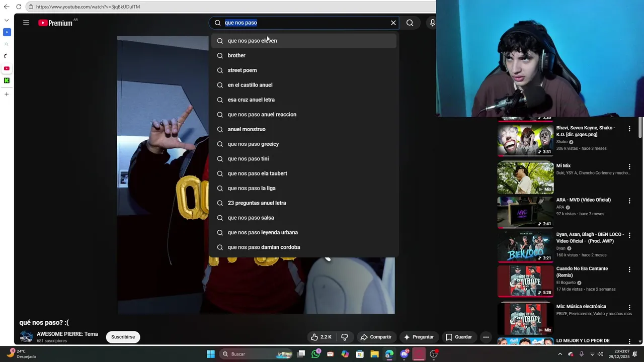Choose suggestion 'esa cruz anuel letra'
Screen dimensions: 644x362
[x=304, y=100]
